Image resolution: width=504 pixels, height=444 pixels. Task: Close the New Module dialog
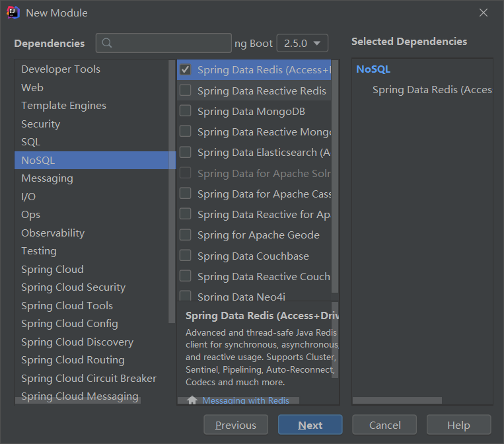484,13
